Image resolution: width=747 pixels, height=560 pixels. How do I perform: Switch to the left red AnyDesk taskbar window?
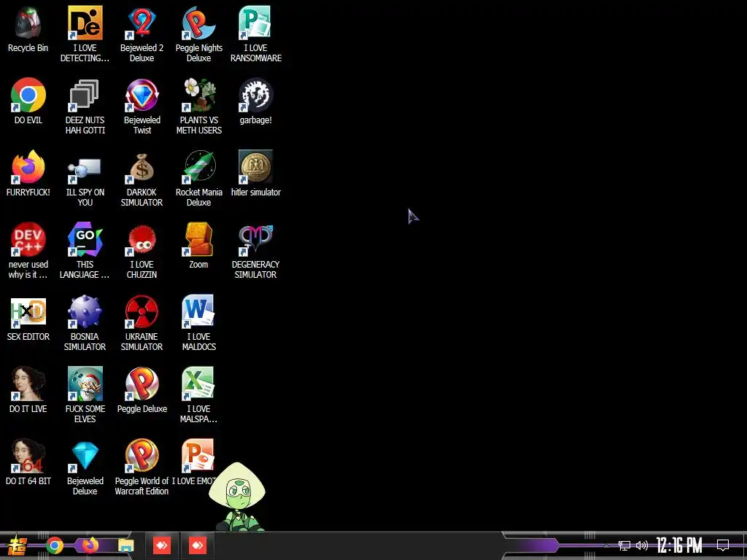(x=161, y=545)
